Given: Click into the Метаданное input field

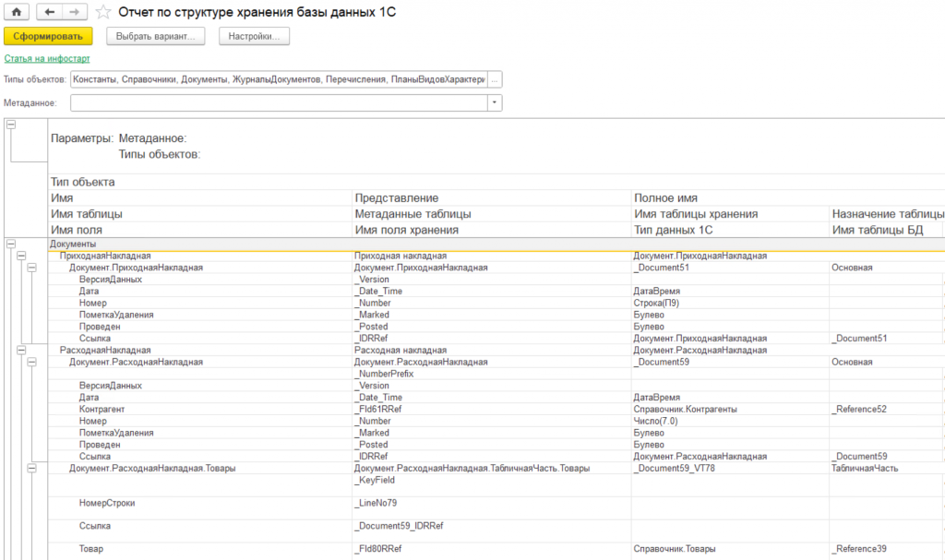Looking at the screenshot, I should pos(279,103).
